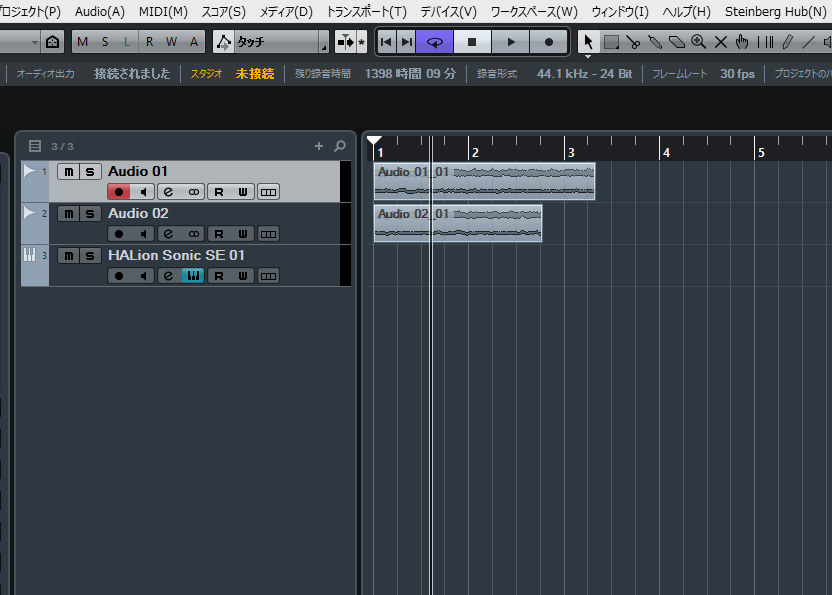
Task: Toggle the Auto-Scroll button
Action: 345,42
